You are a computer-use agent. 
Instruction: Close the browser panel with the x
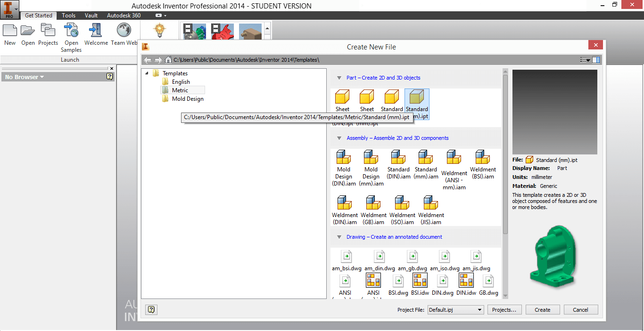tap(112, 68)
